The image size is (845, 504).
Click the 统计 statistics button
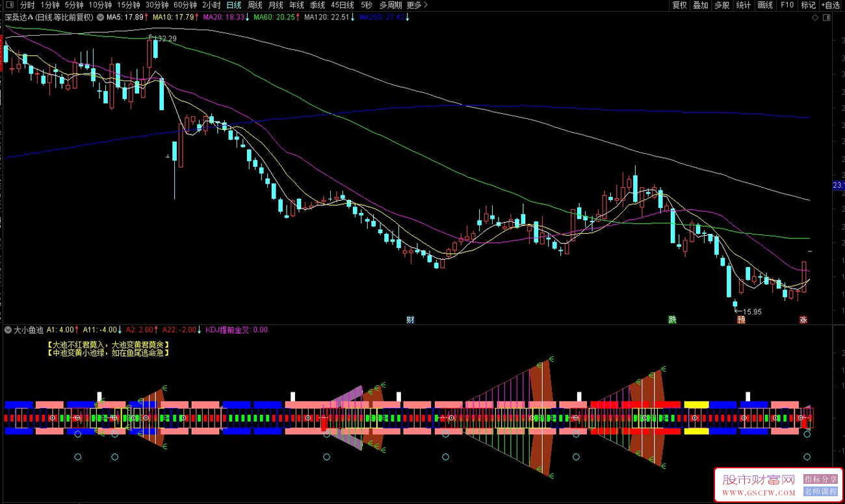click(744, 5)
